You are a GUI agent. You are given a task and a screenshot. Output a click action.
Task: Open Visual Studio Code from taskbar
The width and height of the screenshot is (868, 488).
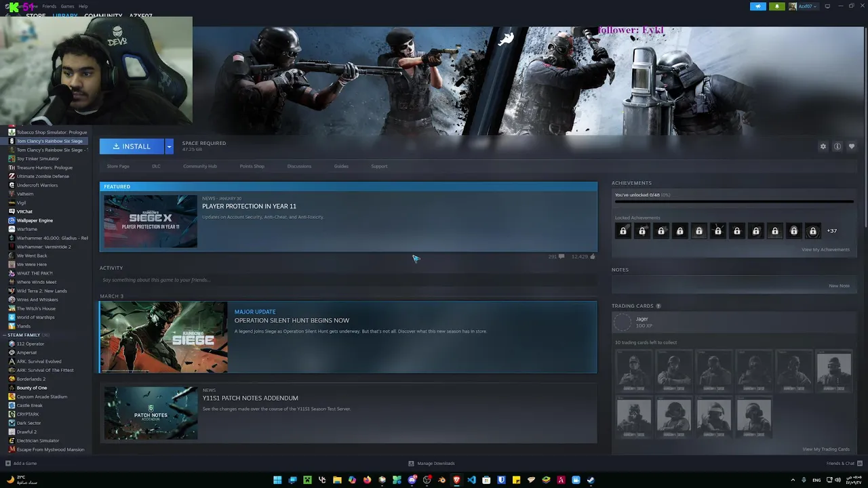point(471,480)
